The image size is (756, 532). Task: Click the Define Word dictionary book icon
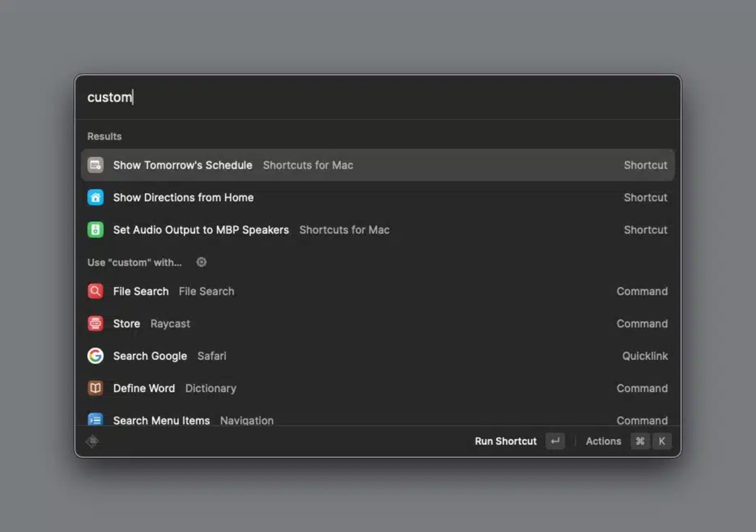96,388
